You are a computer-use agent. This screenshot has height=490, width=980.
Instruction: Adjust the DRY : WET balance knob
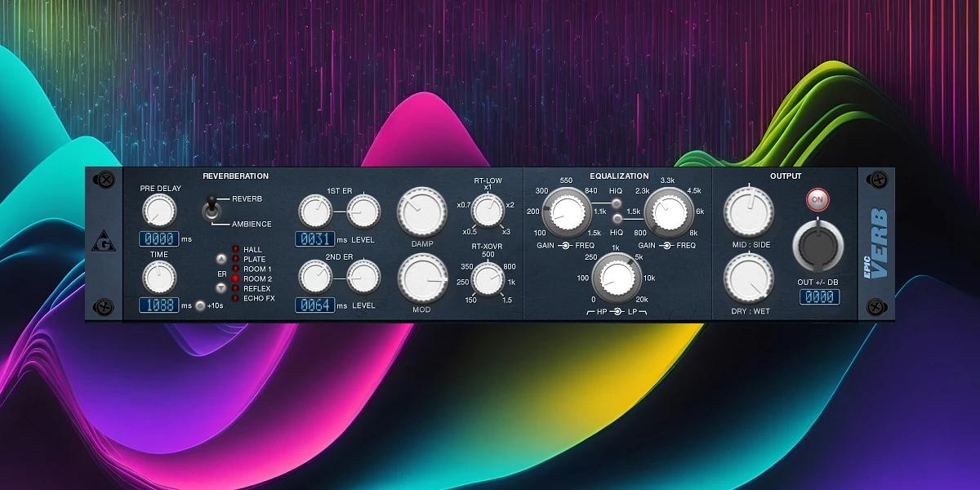pyautogui.click(x=750, y=278)
